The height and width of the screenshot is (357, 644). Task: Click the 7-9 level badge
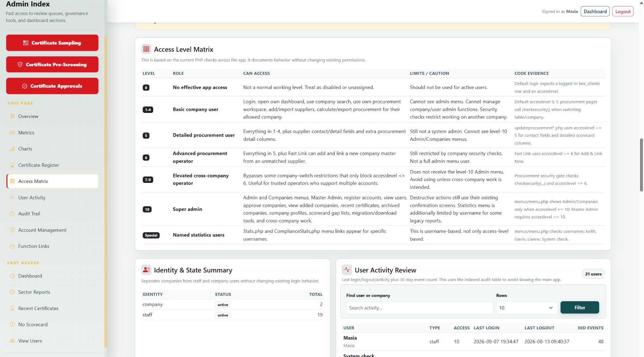[x=148, y=180]
